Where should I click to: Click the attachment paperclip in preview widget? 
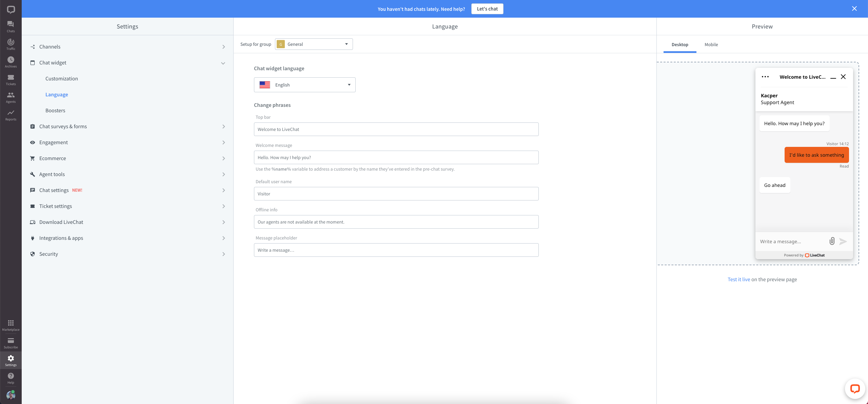[832, 241]
